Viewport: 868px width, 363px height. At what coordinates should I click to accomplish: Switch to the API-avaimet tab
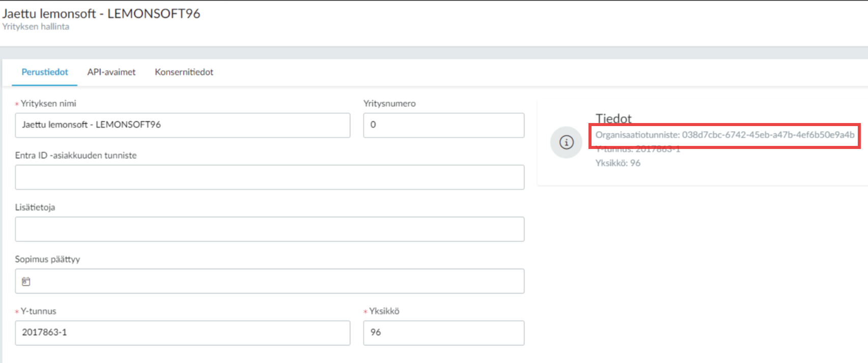(x=111, y=72)
